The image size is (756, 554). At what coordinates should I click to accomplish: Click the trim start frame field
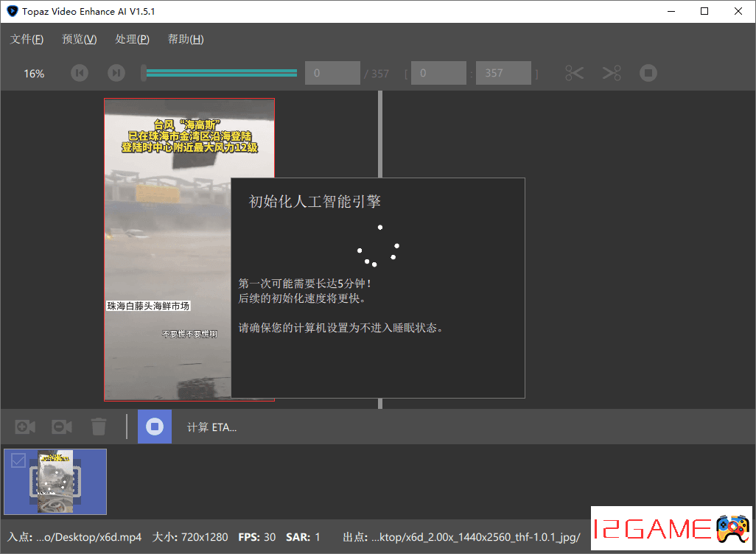coord(438,73)
